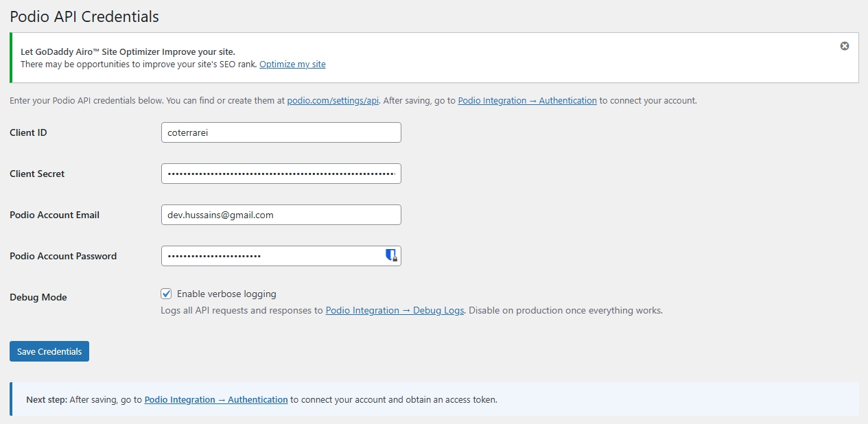Focus the Client Secret field
This screenshot has width=868, height=424.
pos(281,174)
